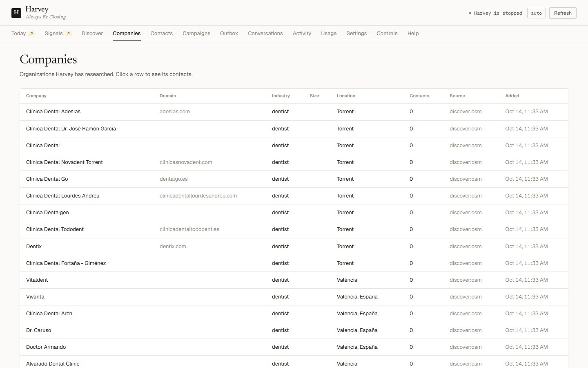The image size is (588, 368).
Task: Open the Settings tab
Action: point(356,34)
